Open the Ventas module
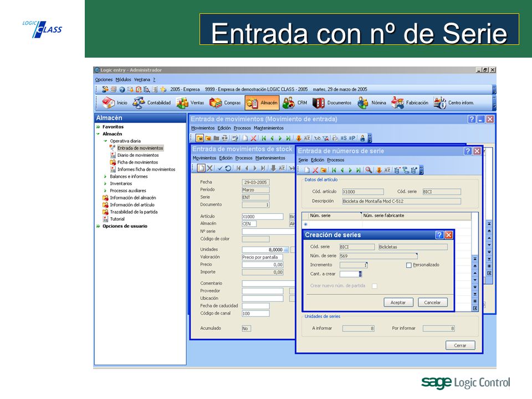This screenshot has height=399, width=532. (190, 103)
